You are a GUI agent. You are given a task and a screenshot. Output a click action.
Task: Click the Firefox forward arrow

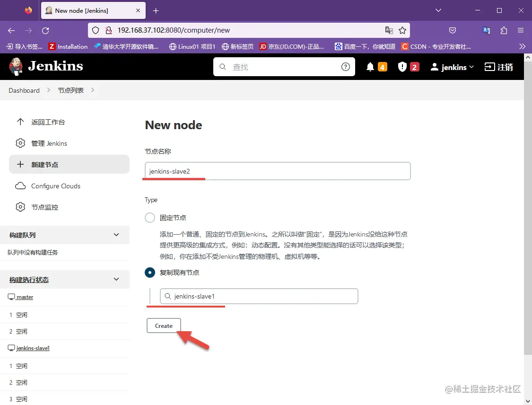click(28, 31)
